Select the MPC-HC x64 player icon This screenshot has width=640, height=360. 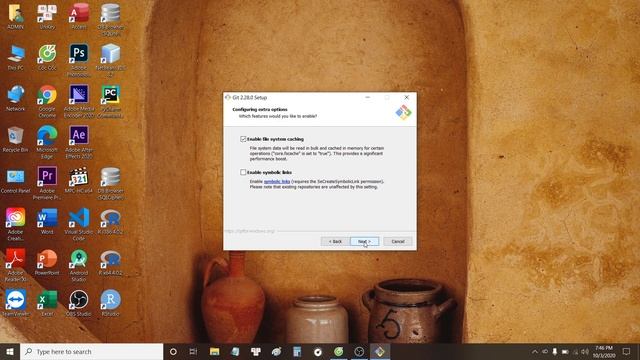79,180
